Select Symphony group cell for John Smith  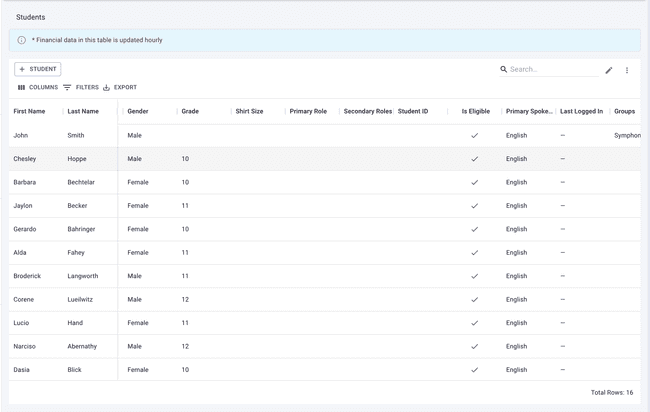626,135
